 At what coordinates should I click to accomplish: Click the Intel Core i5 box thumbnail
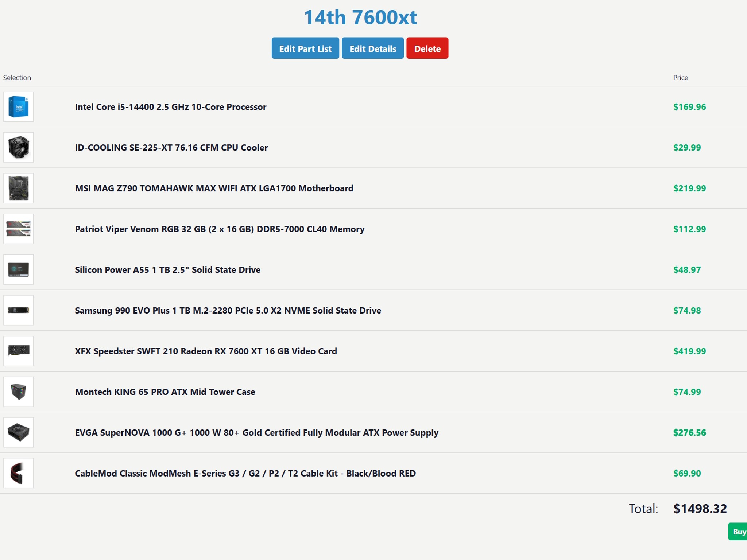pyautogui.click(x=18, y=107)
